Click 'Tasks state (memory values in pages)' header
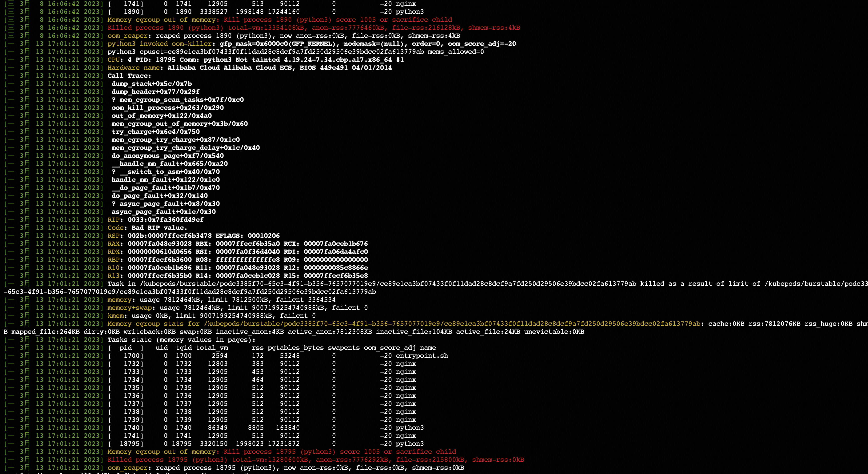This screenshot has height=474, width=868. (181, 340)
